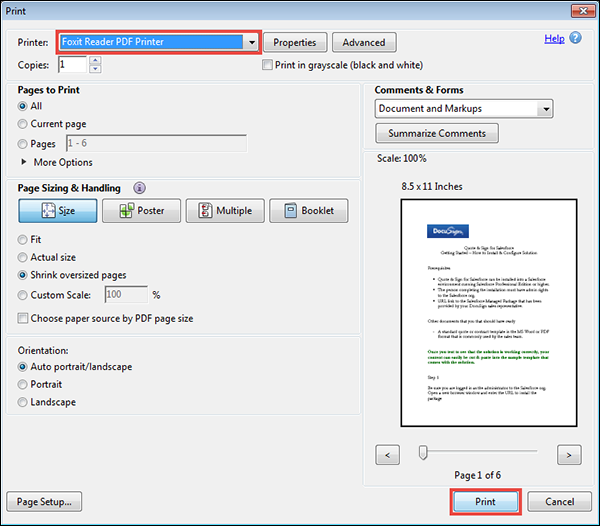Tick Choose paper source by PDF page size
The height and width of the screenshot is (526, 600).
tap(23, 318)
